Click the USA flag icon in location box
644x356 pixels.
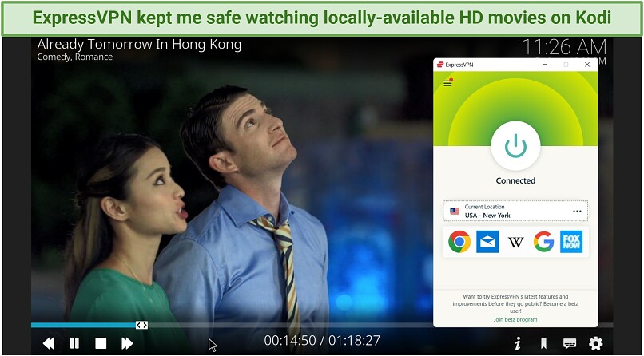click(455, 212)
